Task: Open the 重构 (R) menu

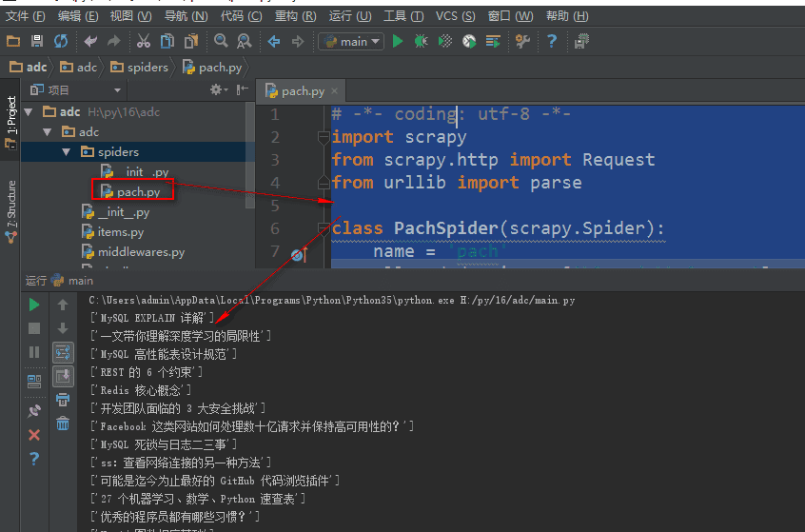Action: click(x=296, y=16)
